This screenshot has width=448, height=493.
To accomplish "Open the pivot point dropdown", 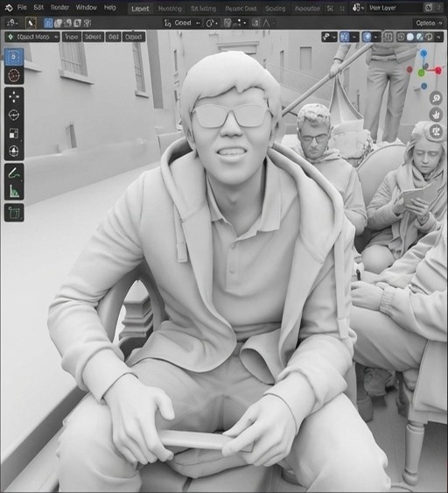I will tap(212, 23).
